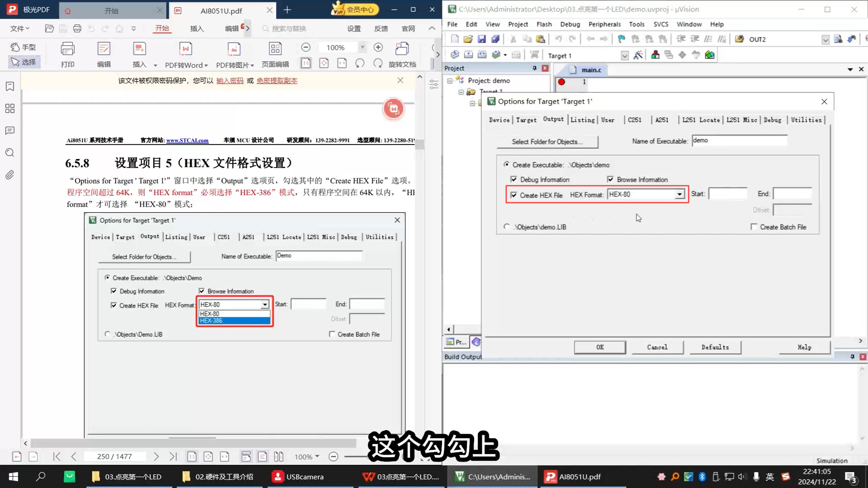868x488 pixels.
Task: Click the rotate-left icon in the PDF toolbar
Action: tap(360, 63)
